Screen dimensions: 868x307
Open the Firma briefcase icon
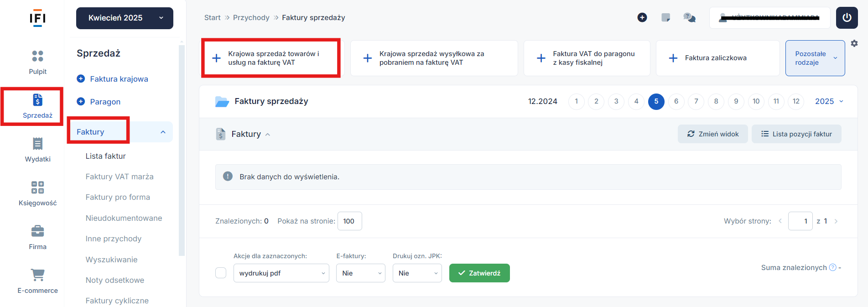click(37, 231)
